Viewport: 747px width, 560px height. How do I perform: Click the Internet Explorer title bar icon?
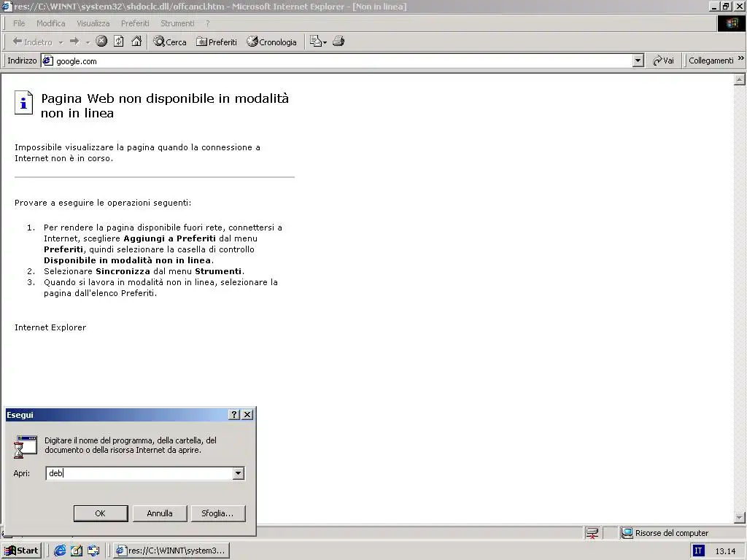pyautogui.click(x=7, y=7)
